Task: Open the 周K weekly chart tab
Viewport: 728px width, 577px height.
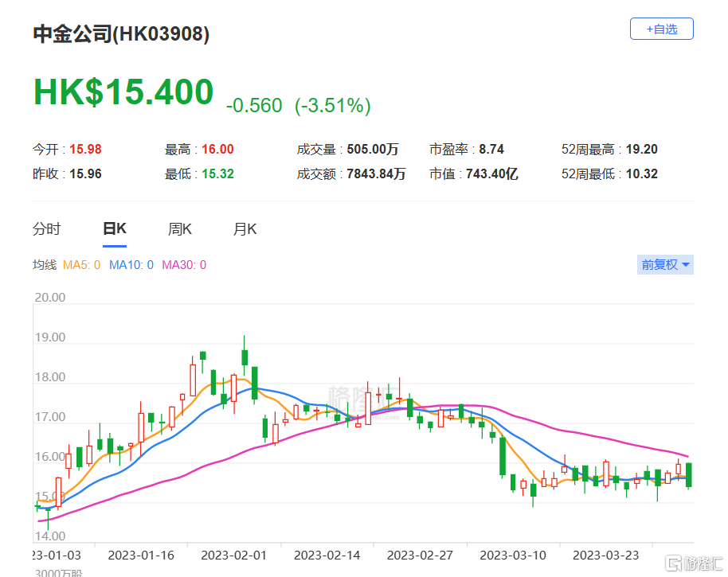Action: point(180,229)
